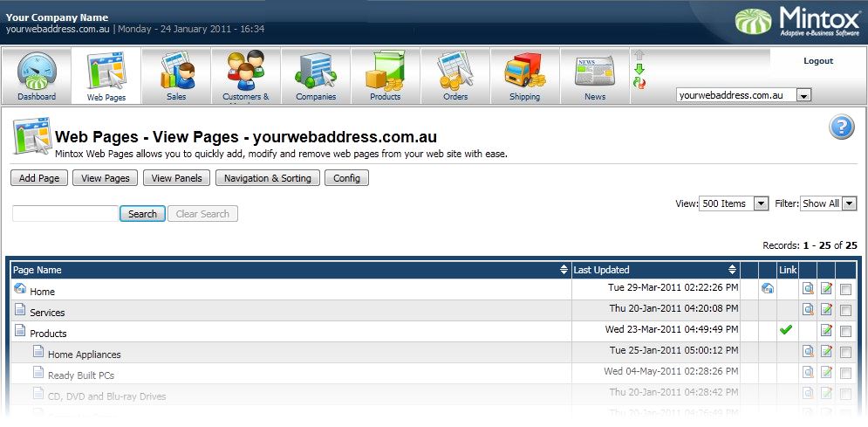Tick the checkbox for the Services page
Image resolution: width=868 pixels, height=427 pixels.
(x=845, y=311)
